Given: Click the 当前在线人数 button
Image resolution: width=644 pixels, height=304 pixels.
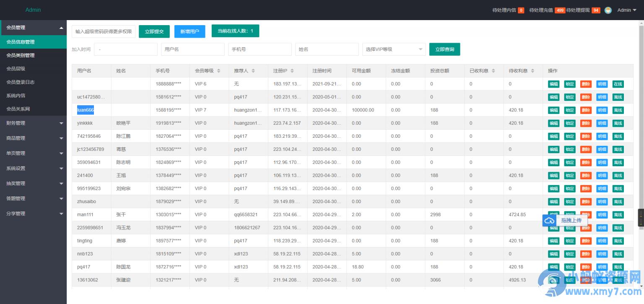Looking at the screenshot, I should [x=235, y=31].
